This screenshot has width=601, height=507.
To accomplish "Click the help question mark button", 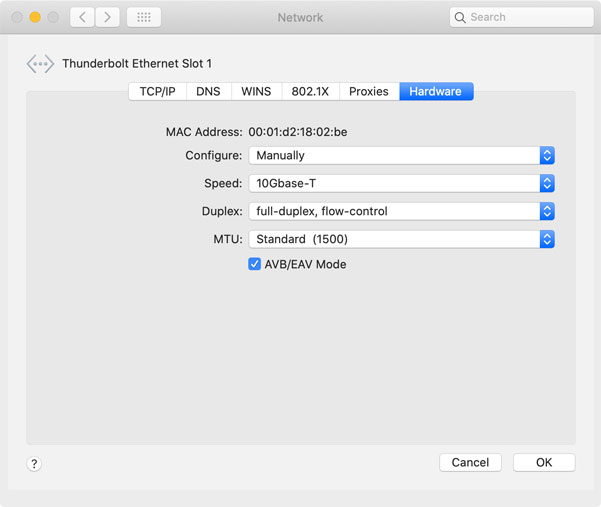I will pyautogui.click(x=34, y=464).
